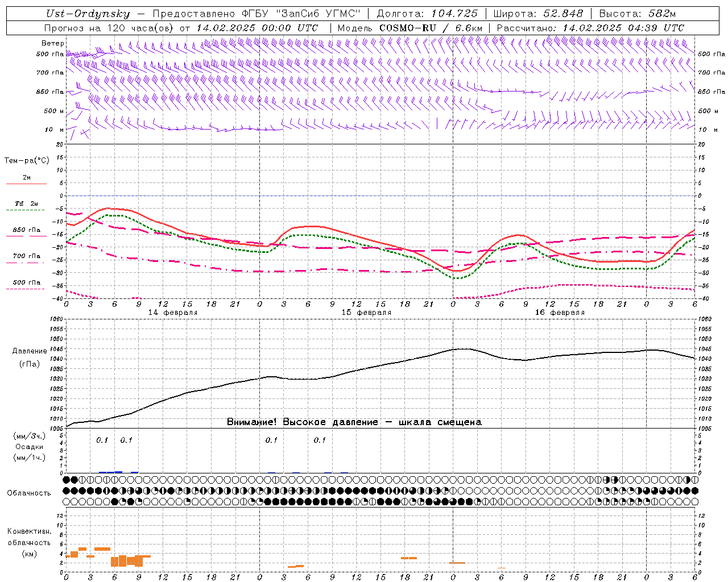Select the 15 февраля date marker
Image resolution: width=728 pixels, height=582 pixels.
pyautogui.click(x=366, y=313)
